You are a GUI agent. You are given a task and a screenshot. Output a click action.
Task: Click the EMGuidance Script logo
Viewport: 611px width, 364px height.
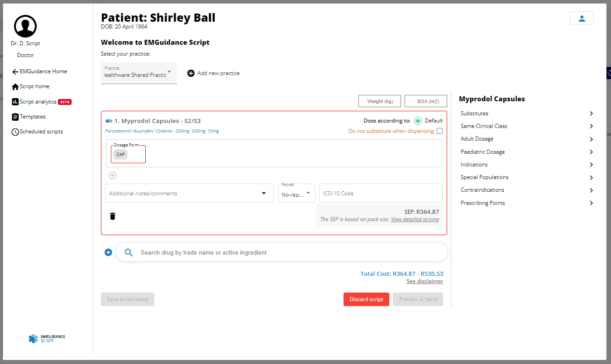47,338
